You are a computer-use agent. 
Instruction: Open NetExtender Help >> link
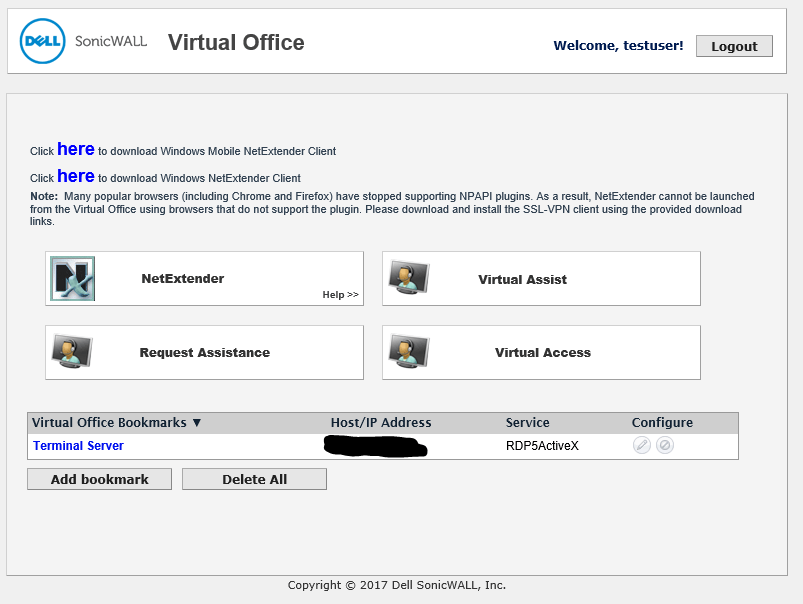coord(341,295)
